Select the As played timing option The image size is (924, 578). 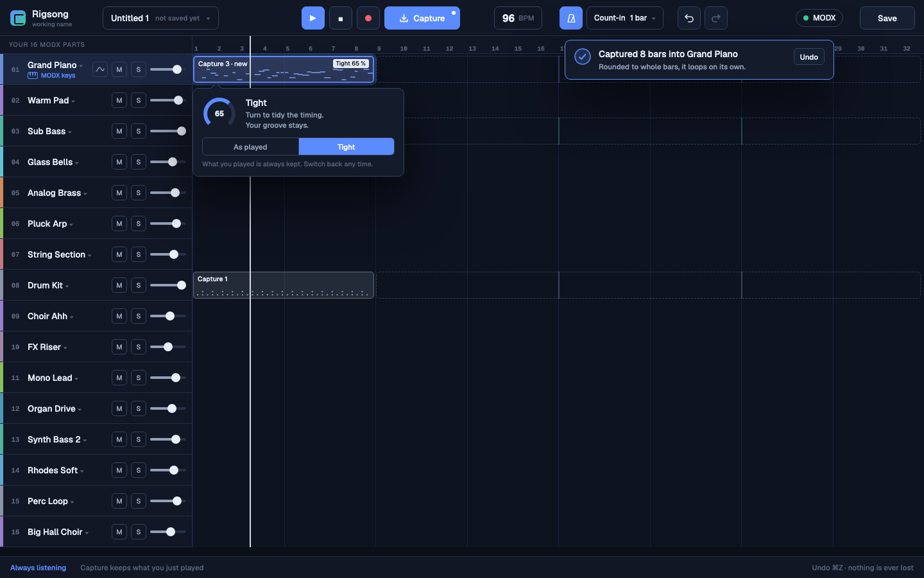click(x=250, y=147)
